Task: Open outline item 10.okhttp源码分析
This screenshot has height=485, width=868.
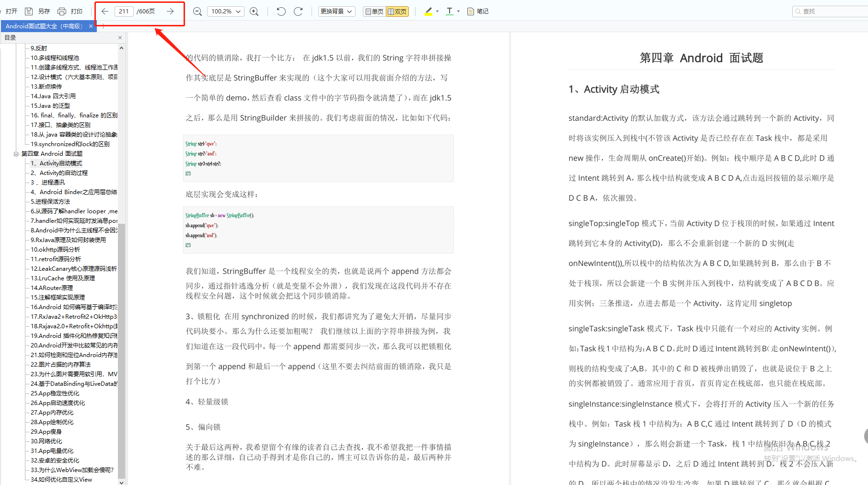Action: coord(55,249)
